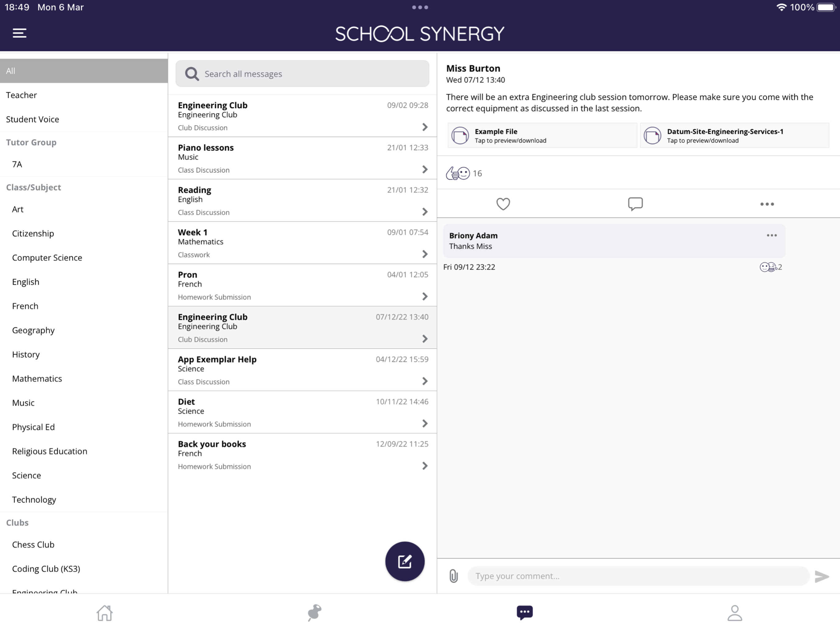Viewport: 840px width, 630px height.
Task: Open the profile person tab
Action: (735, 612)
